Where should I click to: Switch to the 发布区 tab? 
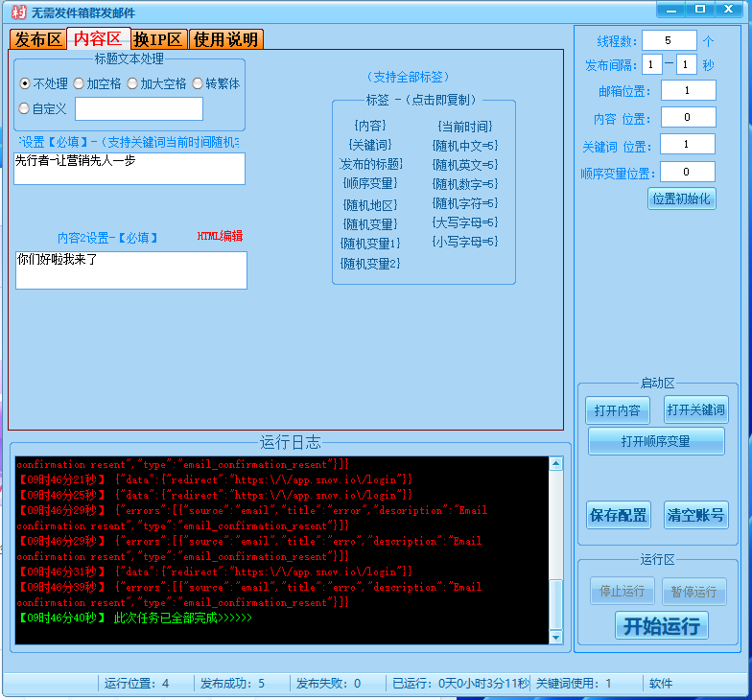[38, 39]
